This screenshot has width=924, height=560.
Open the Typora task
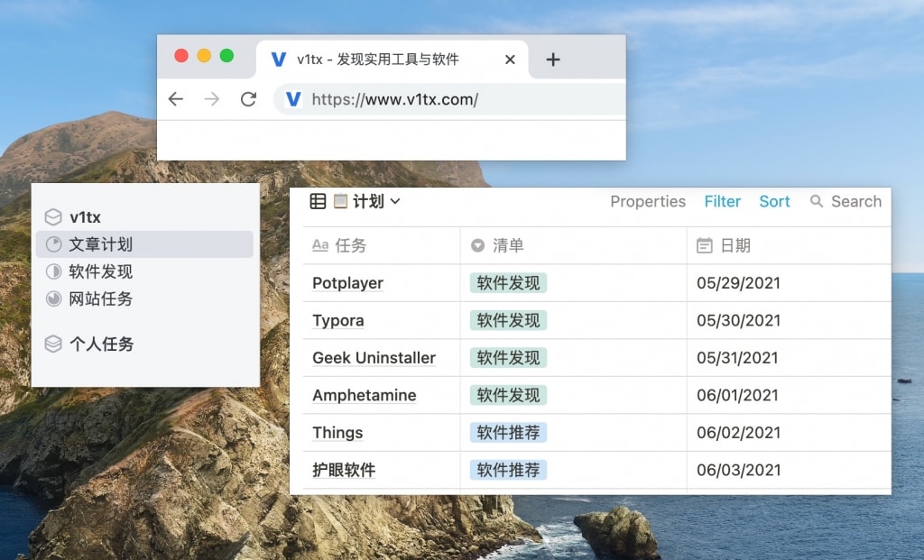(338, 321)
